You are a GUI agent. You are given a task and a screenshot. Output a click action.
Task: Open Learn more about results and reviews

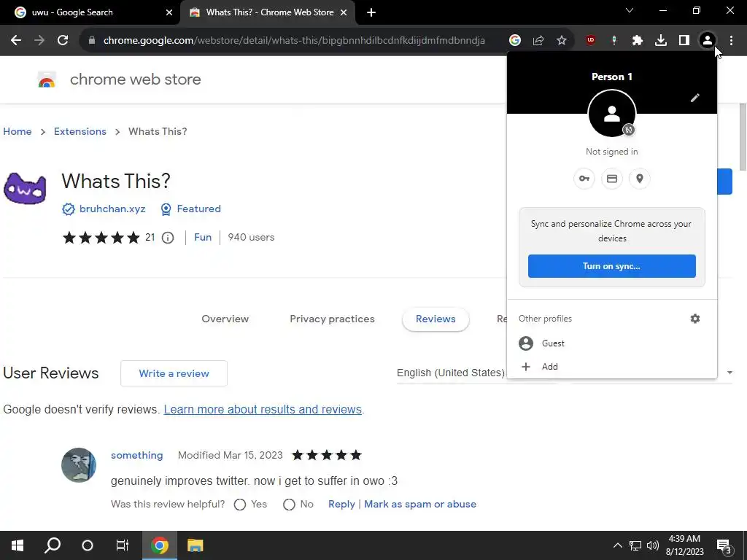coord(263,410)
